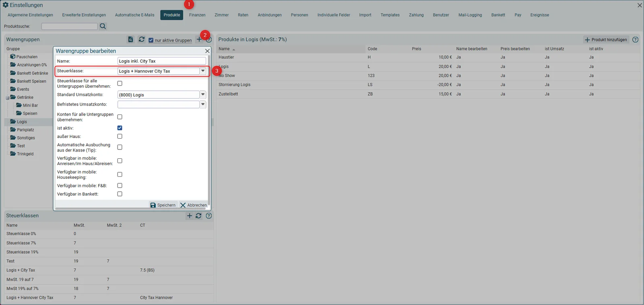Viewport: 644px width, 305px height.
Task: Open the Zimmer tab
Action: click(x=221, y=15)
